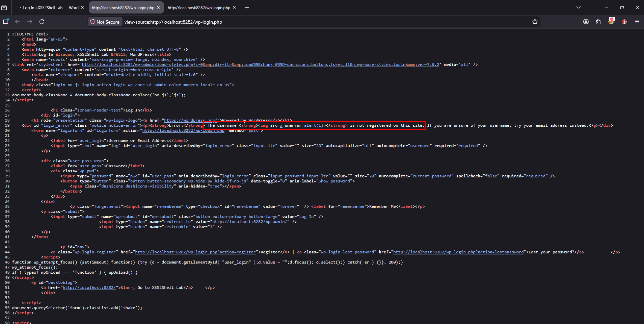Click the Not Secure shield indicator
644x324 pixels.
coord(105,22)
